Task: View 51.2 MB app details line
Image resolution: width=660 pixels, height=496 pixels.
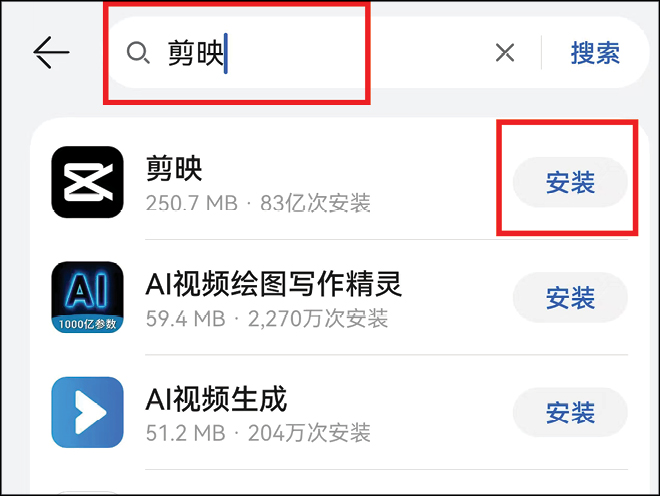Action: tap(258, 433)
